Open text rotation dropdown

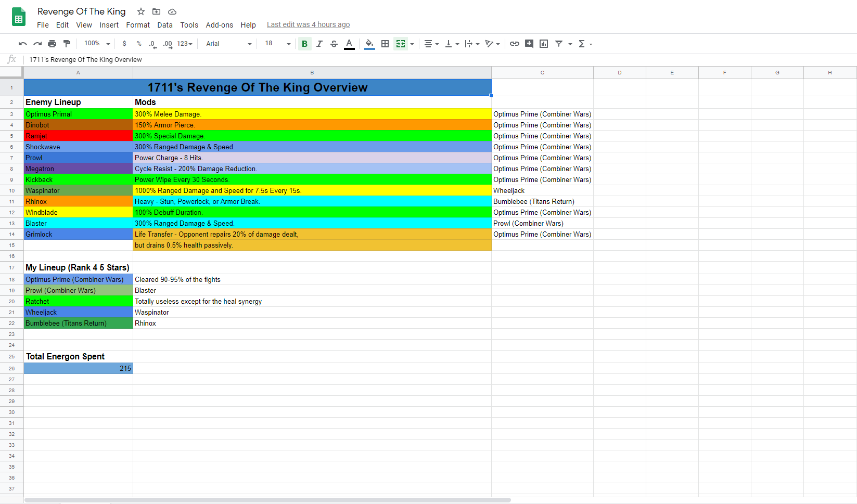(492, 44)
